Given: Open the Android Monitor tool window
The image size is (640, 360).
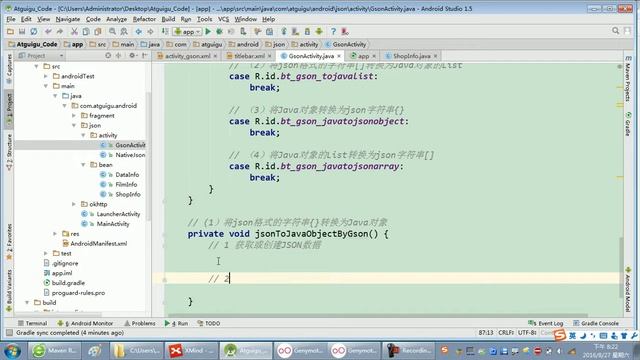Looking at the screenshot, I should click(x=85, y=323).
